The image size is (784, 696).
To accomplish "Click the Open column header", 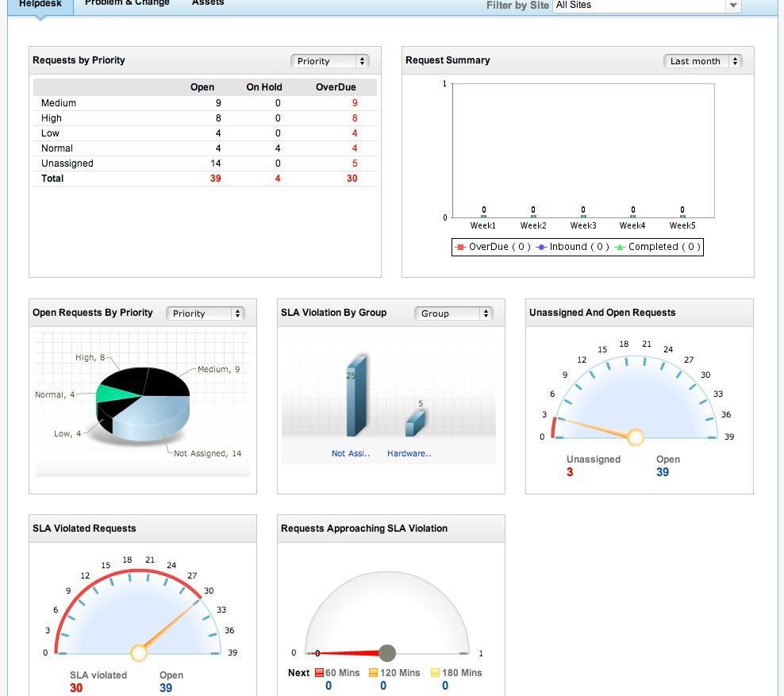I will (202, 87).
